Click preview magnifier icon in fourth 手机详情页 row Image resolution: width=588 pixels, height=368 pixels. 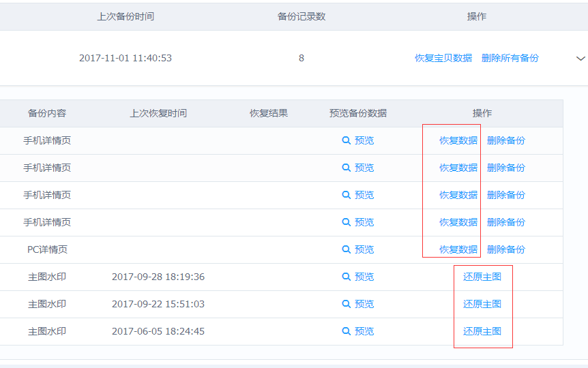click(x=346, y=222)
